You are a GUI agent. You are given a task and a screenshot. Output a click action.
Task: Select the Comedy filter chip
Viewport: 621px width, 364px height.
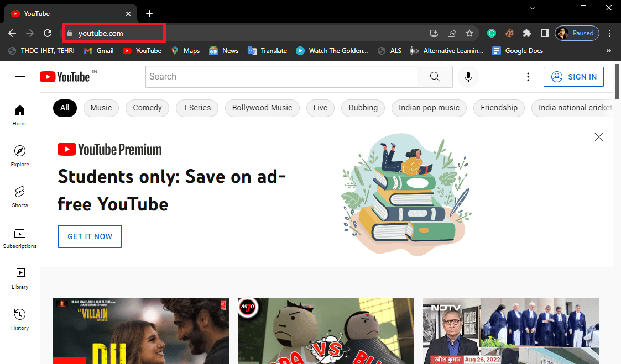[x=147, y=108]
